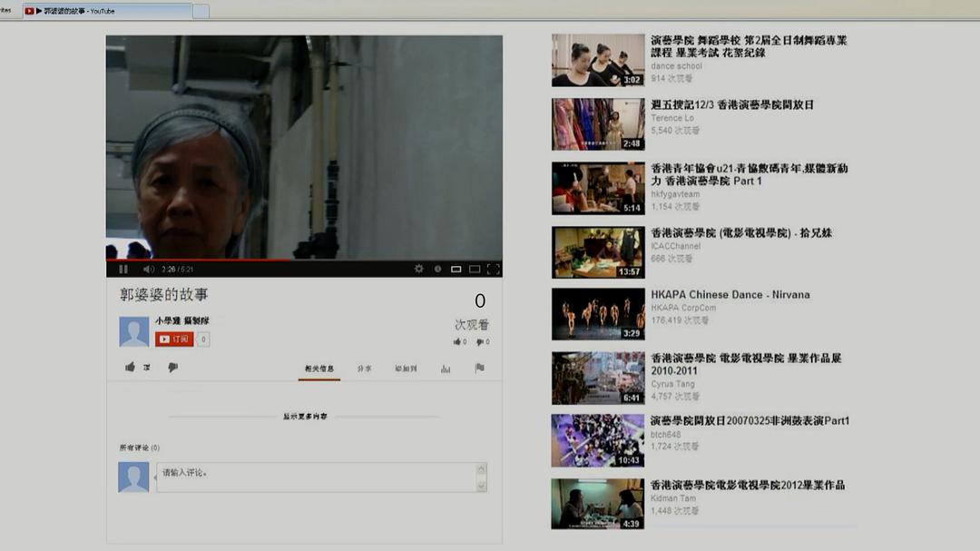
Task: Click the 0 次观看 view count
Action: click(x=473, y=310)
